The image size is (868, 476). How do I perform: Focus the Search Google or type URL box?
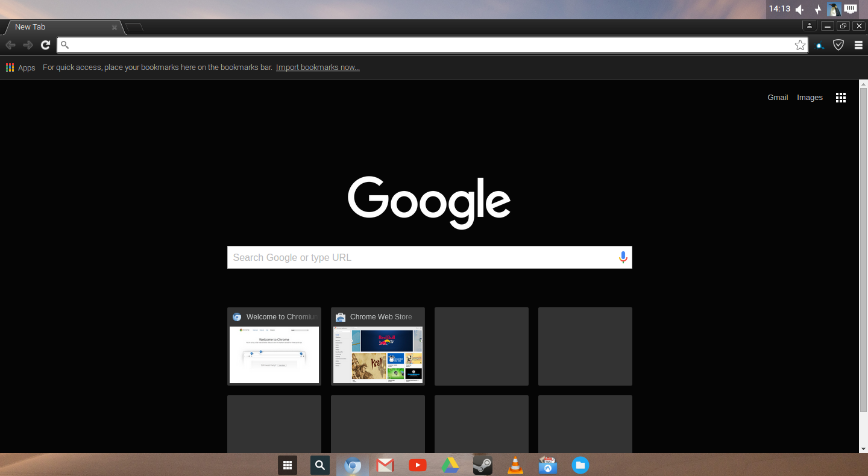click(x=429, y=257)
